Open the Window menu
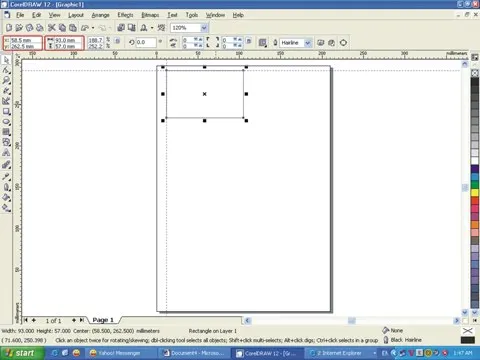480x360 pixels. tap(215, 15)
